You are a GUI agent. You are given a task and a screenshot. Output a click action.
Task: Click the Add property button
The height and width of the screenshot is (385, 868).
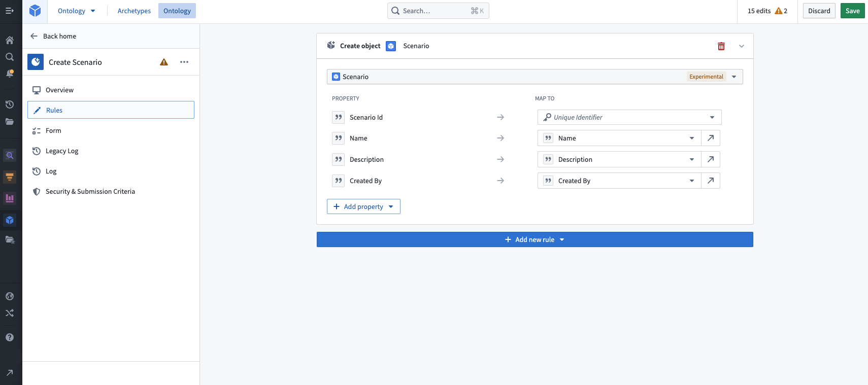coord(363,206)
